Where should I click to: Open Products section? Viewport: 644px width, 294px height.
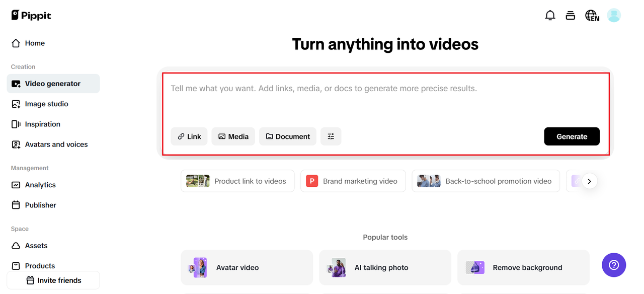coord(53,265)
